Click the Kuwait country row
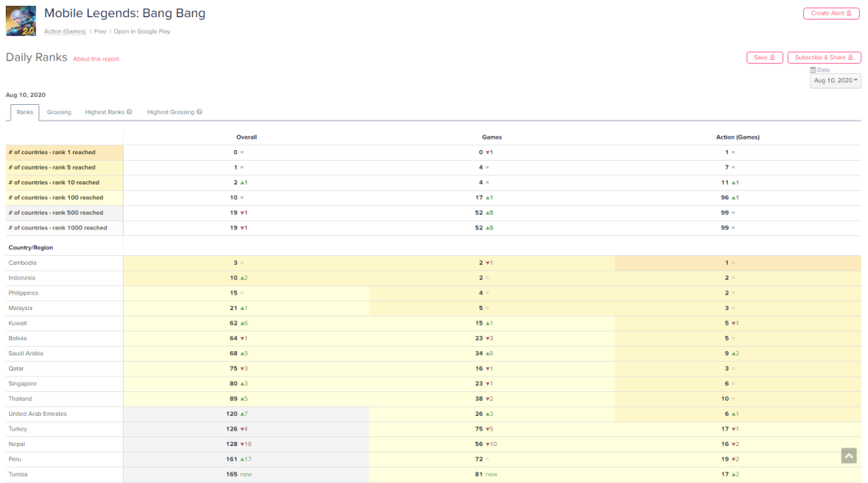 click(433, 323)
